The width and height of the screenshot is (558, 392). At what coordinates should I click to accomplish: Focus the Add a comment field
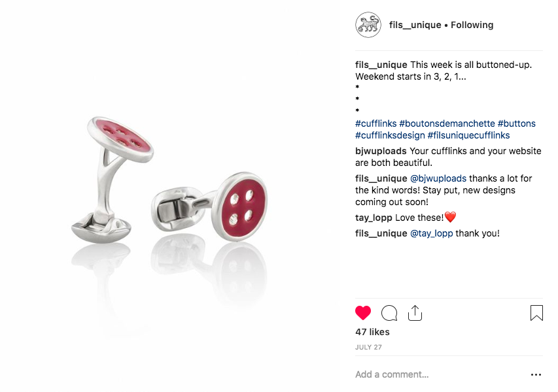click(x=440, y=374)
